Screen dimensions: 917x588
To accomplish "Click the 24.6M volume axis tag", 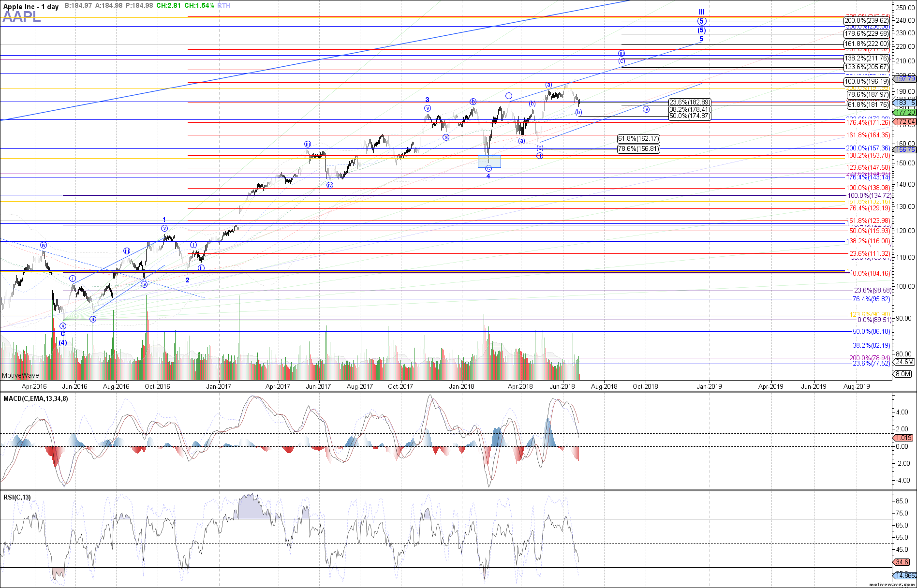I will pos(904,362).
